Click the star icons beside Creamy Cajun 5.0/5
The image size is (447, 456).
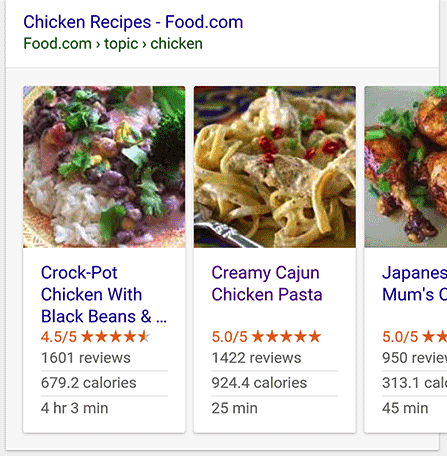[x=286, y=337]
